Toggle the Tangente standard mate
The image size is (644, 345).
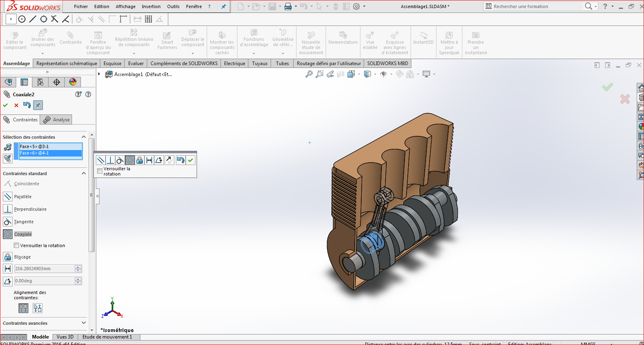8,222
